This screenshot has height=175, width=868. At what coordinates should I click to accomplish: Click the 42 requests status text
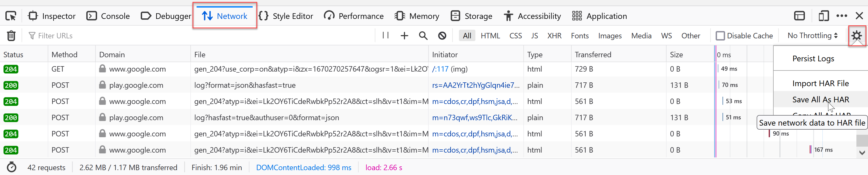click(x=46, y=168)
